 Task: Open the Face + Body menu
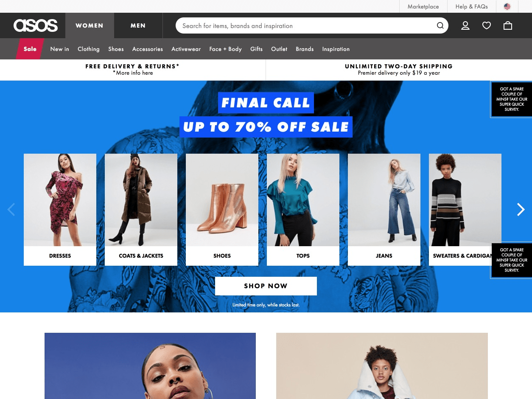point(225,49)
